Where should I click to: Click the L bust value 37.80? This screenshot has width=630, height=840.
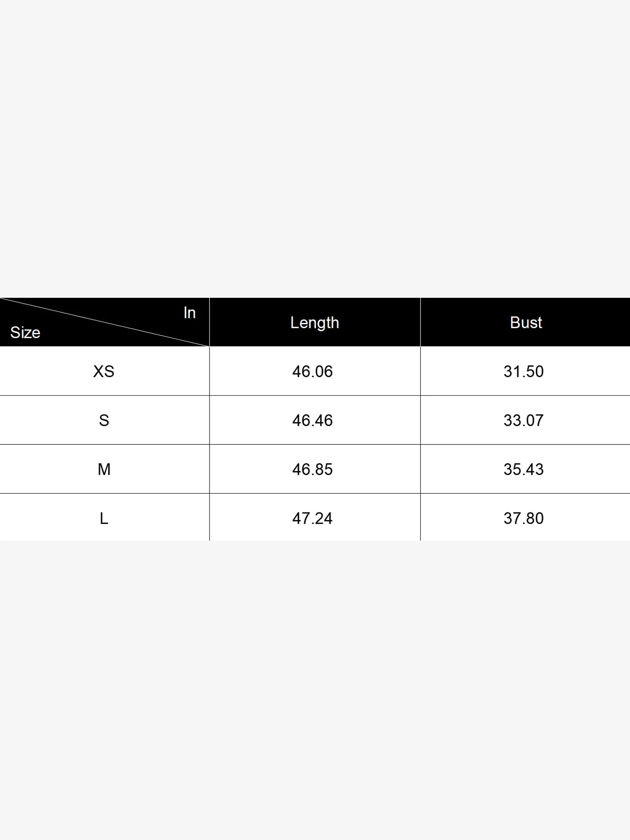[x=523, y=518]
